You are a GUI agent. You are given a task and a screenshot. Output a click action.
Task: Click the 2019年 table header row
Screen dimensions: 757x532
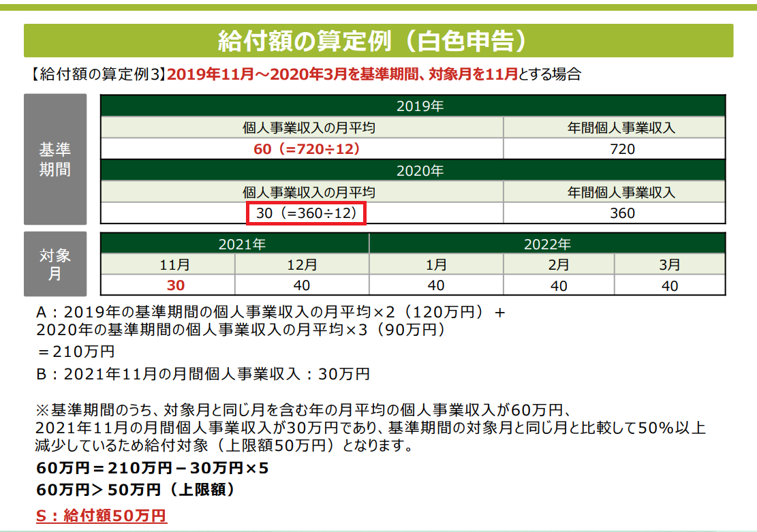(413, 106)
